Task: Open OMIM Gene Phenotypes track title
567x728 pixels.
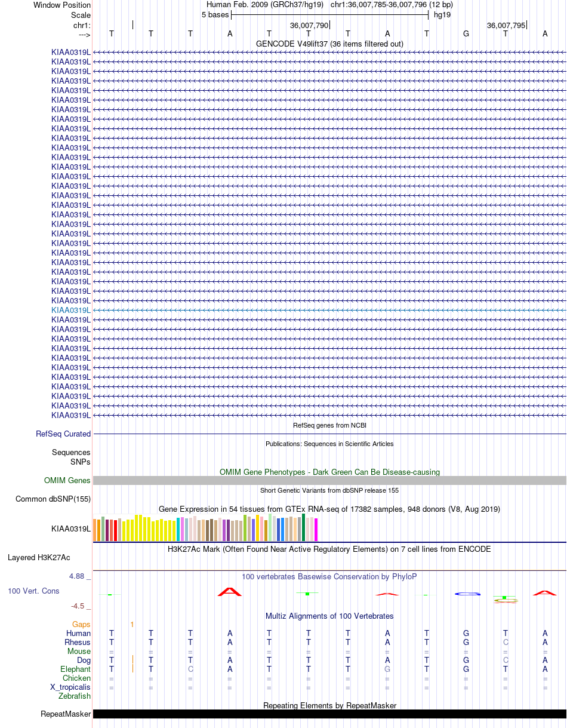Action: [x=329, y=472]
